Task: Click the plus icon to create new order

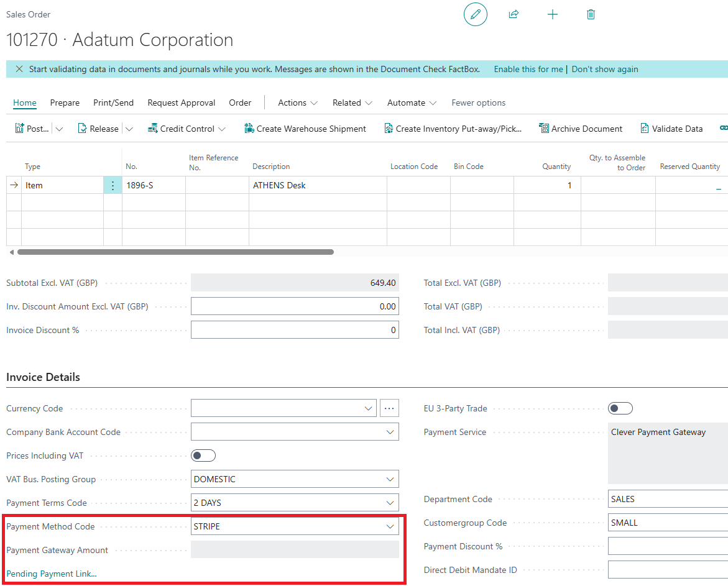Action: click(552, 14)
